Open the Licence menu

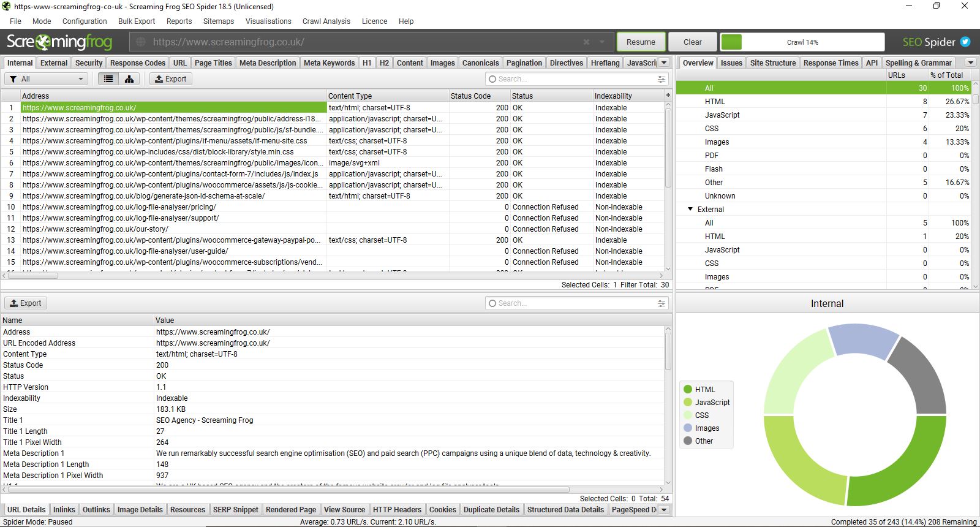point(374,21)
